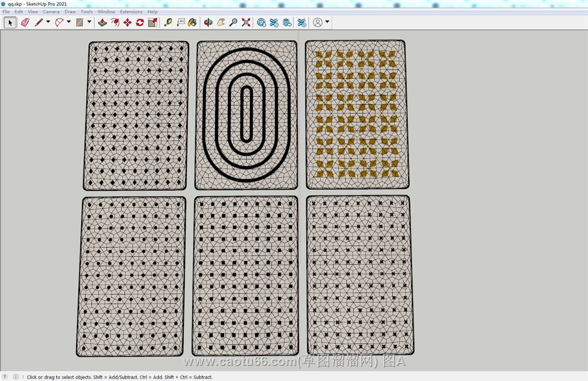Select the Rotate tool
Image resolution: width=588 pixels, height=381 pixels.
140,23
